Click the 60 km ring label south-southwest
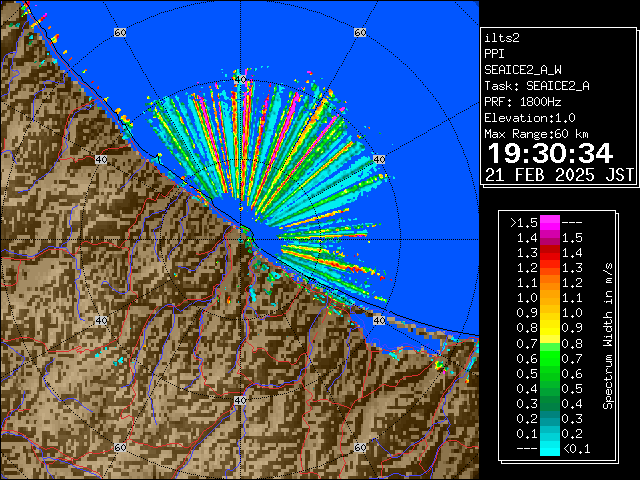The width and height of the screenshot is (640, 480). pyautogui.click(x=120, y=448)
